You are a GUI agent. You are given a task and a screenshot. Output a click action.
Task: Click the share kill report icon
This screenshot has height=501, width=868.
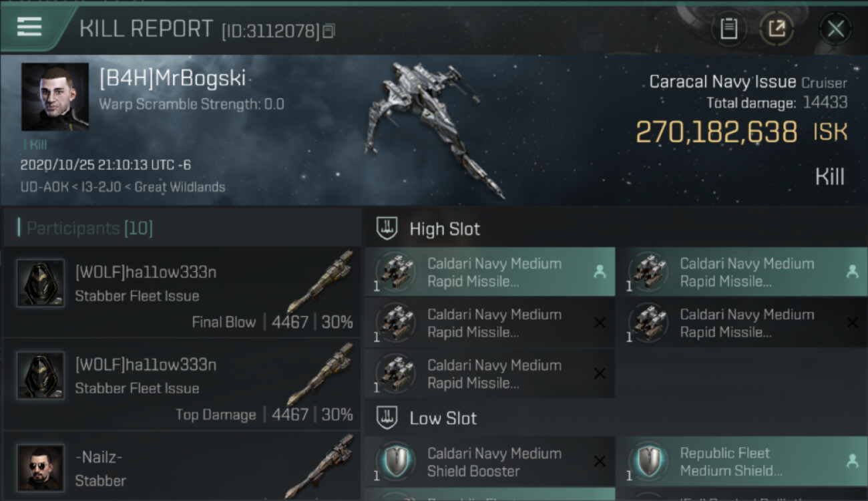777,29
